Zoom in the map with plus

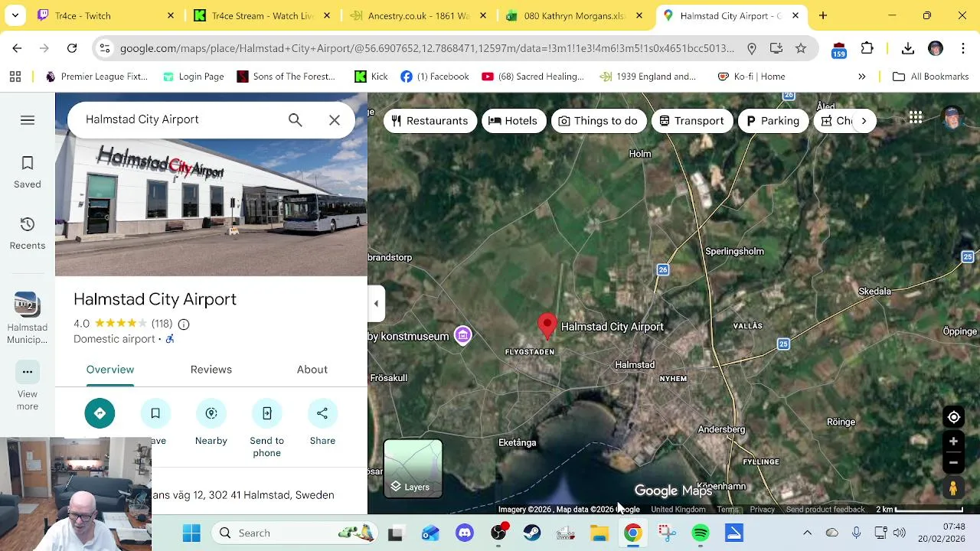click(953, 442)
